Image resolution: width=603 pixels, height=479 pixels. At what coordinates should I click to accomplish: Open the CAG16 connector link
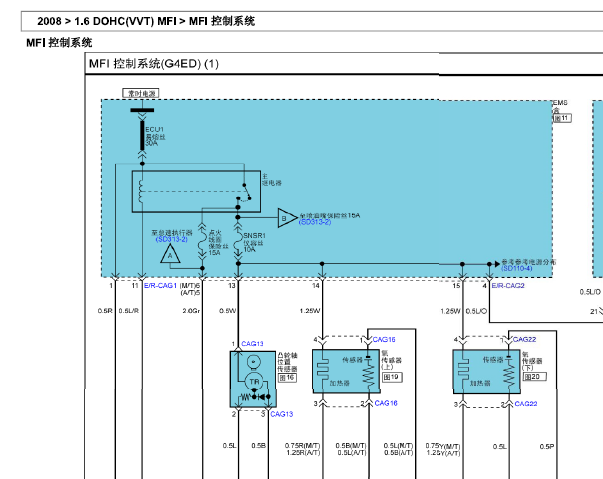[x=386, y=403]
